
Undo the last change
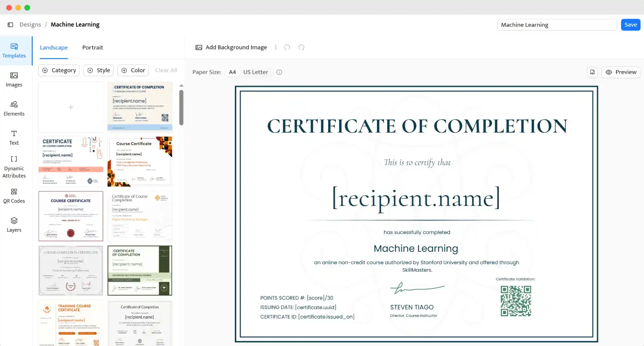click(287, 47)
